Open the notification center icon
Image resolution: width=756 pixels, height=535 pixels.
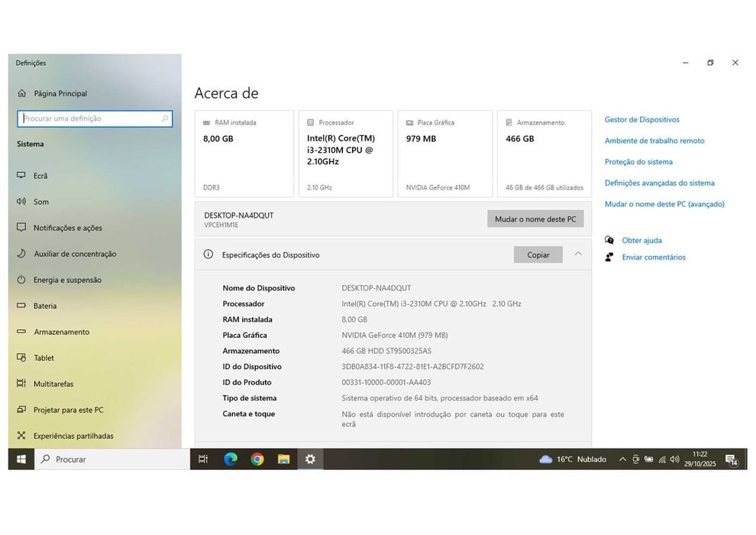pyautogui.click(x=732, y=460)
